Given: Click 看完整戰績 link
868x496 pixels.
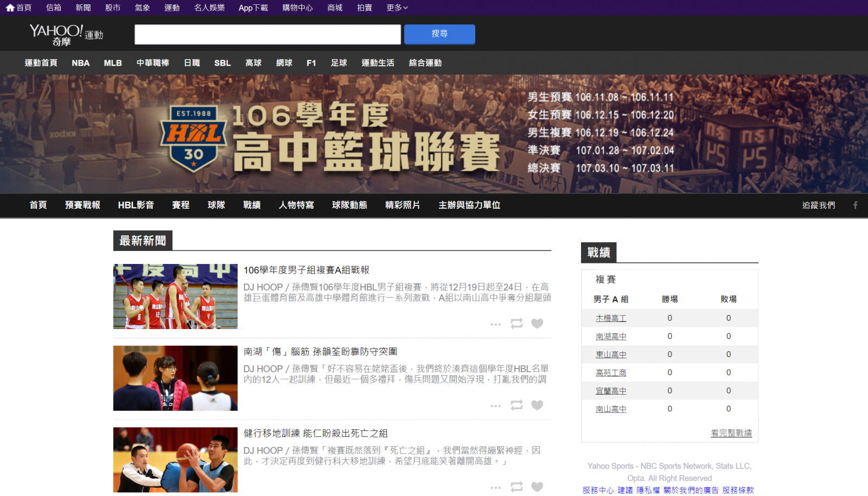Looking at the screenshot, I should click(731, 433).
